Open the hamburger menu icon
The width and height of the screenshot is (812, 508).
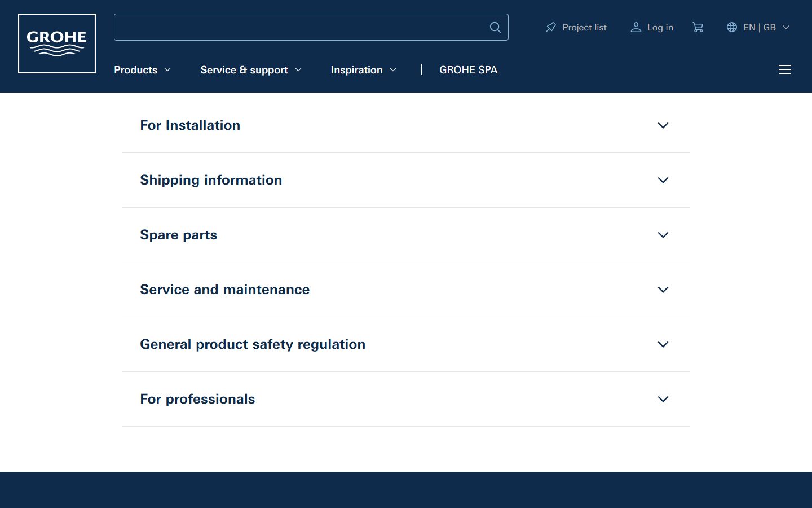[x=785, y=69]
